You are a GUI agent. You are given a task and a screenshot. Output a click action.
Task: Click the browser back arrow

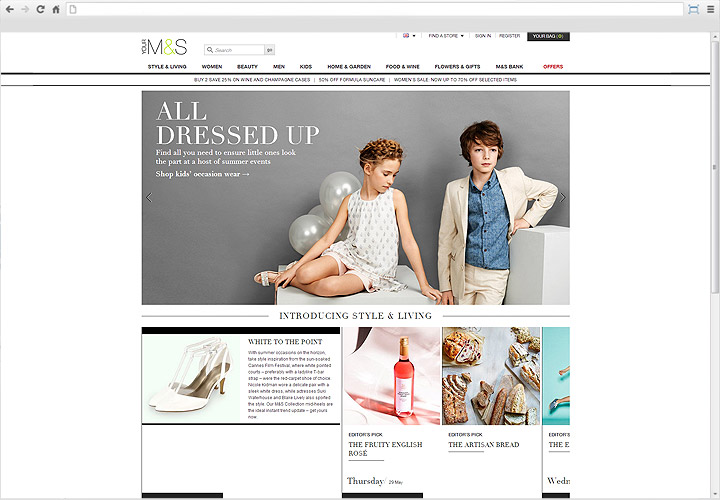point(9,9)
